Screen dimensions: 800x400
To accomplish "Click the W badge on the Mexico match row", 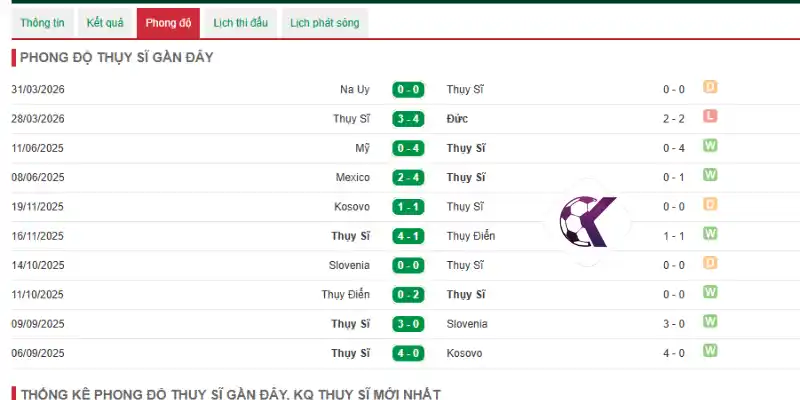I will [710, 175].
